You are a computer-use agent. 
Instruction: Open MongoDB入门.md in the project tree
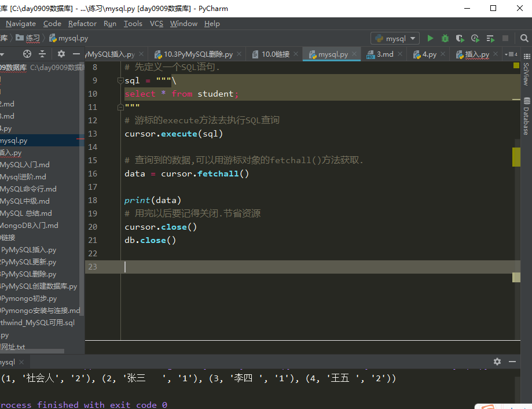tap(29, 226)
